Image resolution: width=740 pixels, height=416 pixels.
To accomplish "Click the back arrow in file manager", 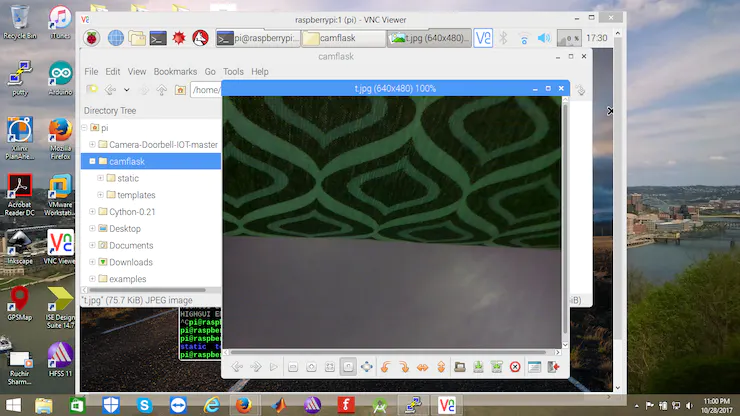I will [x=110, y=89].
